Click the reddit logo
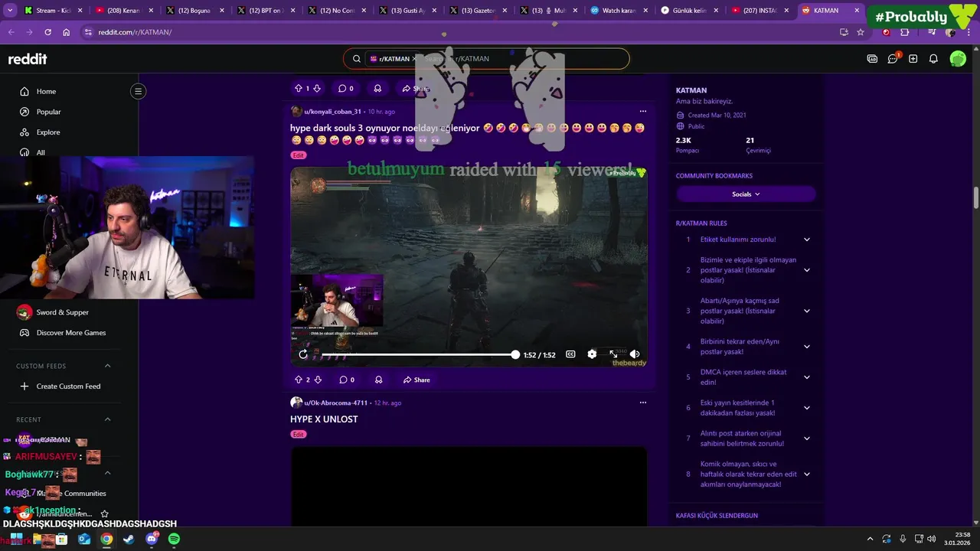 (28, 59)
